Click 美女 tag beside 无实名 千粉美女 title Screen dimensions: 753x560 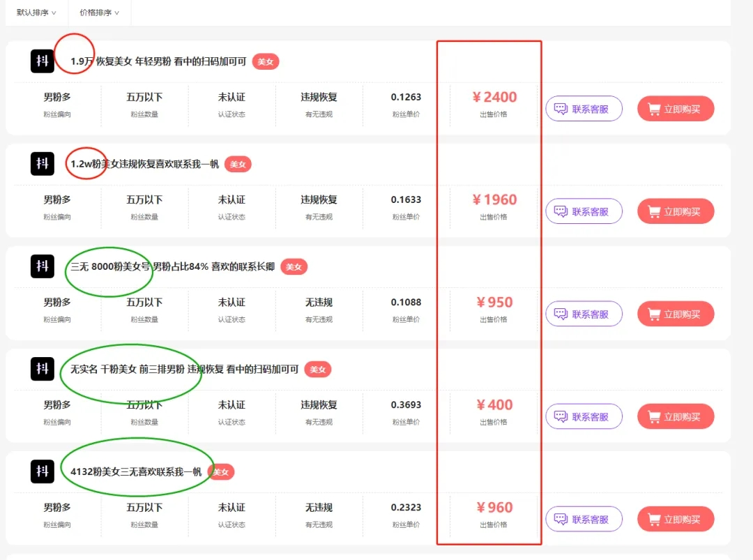click(318, 370)
